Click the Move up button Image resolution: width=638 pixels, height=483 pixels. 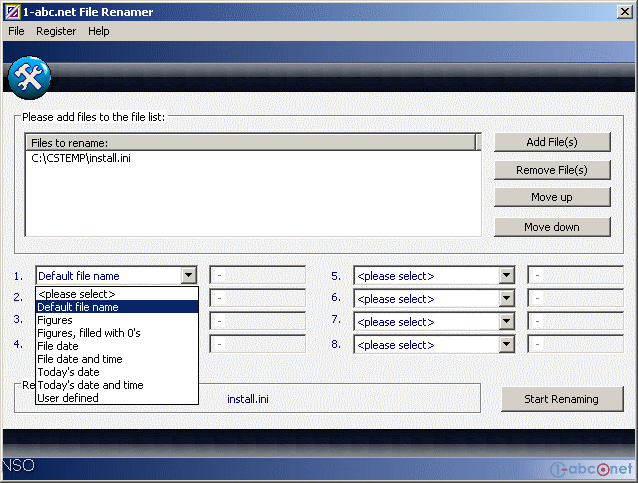coord(552,197)
